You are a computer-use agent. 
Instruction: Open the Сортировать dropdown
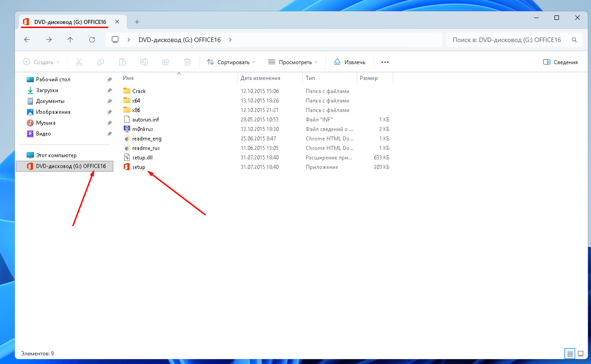tap(231, 62)
